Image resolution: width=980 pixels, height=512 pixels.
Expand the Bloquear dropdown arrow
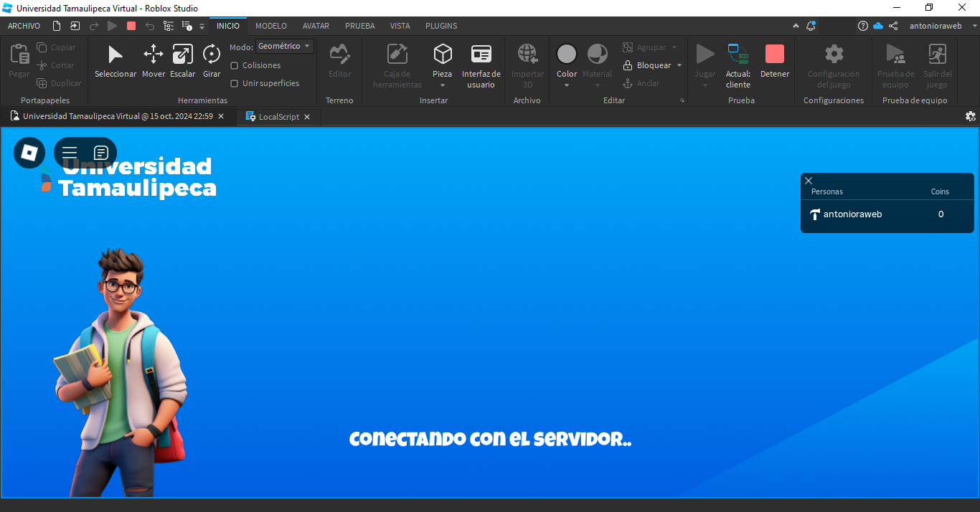coord(679,65)
